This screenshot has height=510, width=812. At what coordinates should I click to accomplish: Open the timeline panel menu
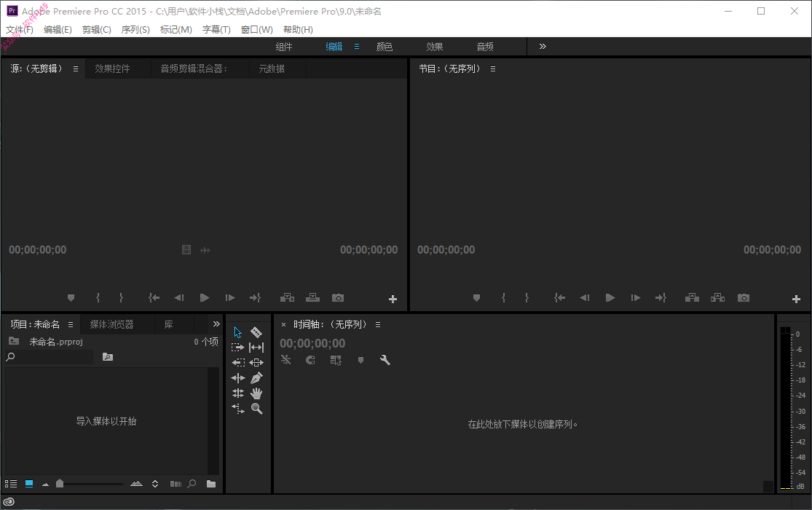378,324
